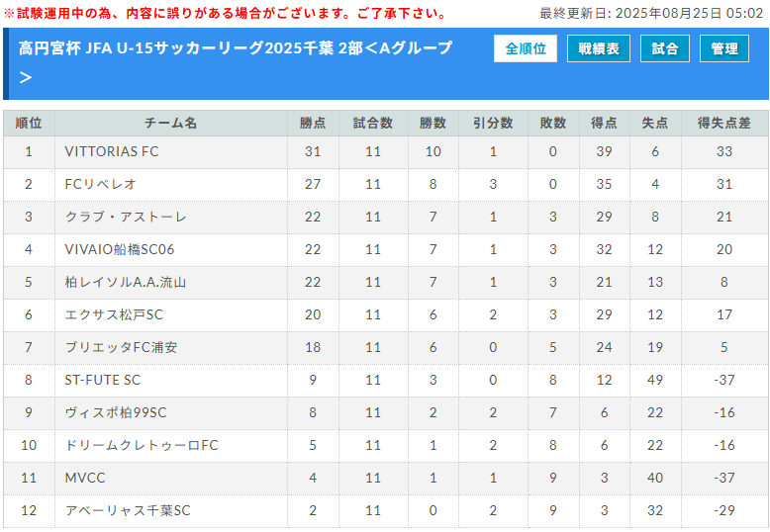Screen dimensions: 770x532
Task: Click the チーム名 column header
Action: 171,123
